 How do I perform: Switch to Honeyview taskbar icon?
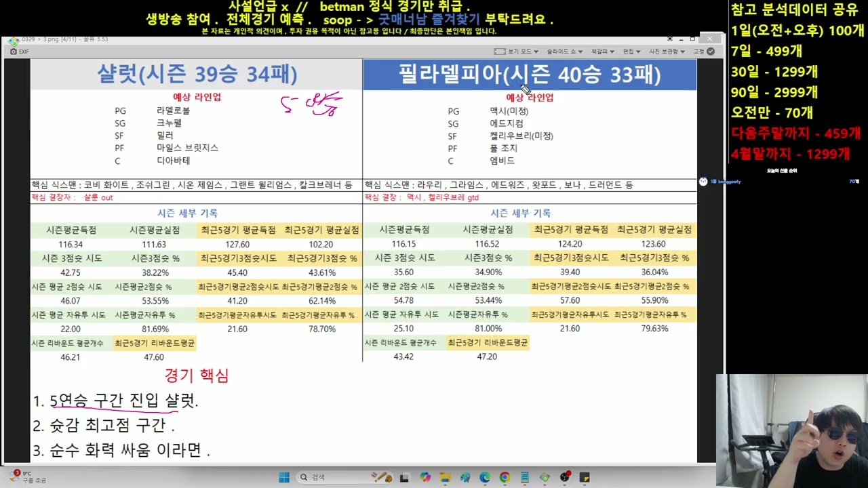click(545, 477)
